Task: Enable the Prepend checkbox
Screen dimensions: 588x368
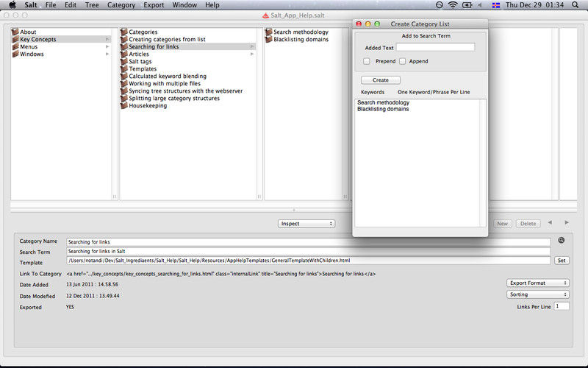Action: tap(367, 61)
